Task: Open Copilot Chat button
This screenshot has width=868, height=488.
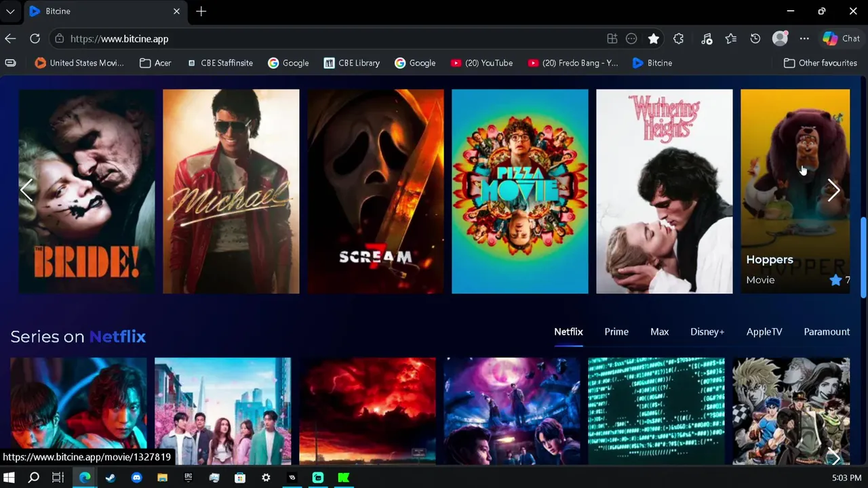Action: tap(842, 39)
